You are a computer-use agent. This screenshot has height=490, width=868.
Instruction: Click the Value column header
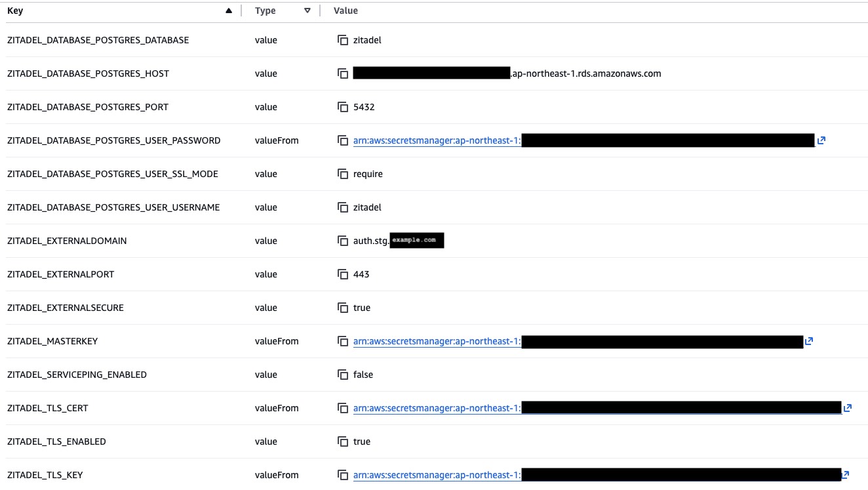[x=345, y=10]
